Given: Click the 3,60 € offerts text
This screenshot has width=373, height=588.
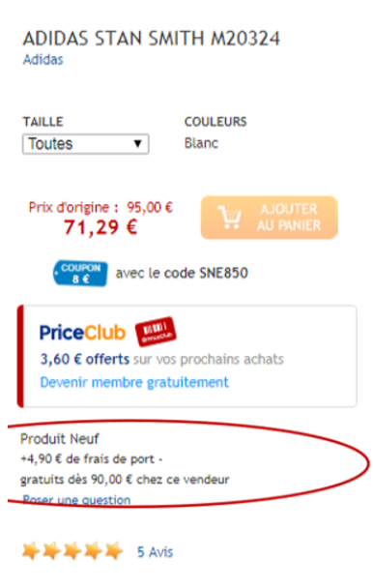Looking at the screenshot, I should click(x=85, y=359).
